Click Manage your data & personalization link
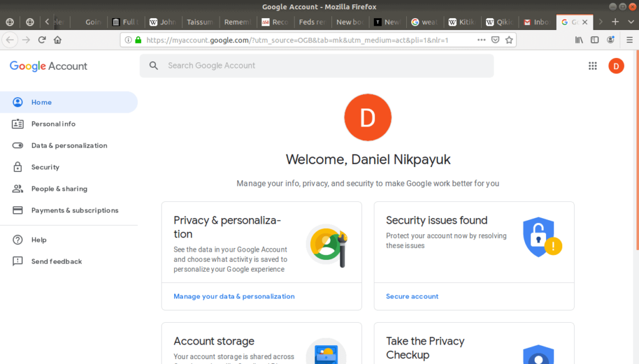The width and height of the screenshot is (639, 364). [x=234, y=297]
